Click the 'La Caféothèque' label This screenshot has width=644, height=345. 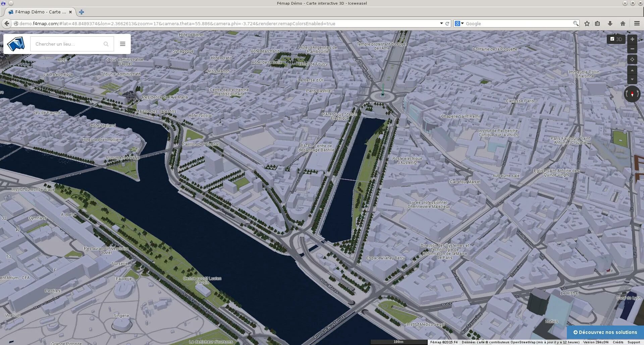58,75
